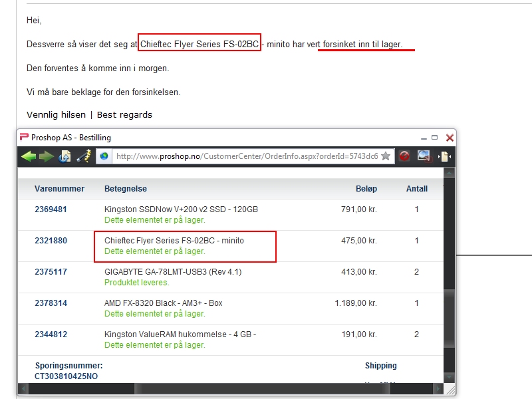Bookmark the page with the star icon
Screen dimensions: 532x399
point(386,156)
